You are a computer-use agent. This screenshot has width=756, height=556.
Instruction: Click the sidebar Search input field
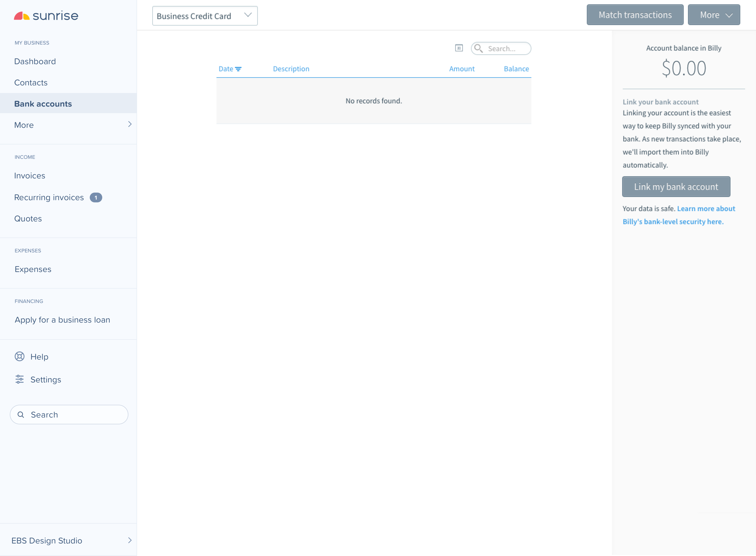(x=69, y=415)
